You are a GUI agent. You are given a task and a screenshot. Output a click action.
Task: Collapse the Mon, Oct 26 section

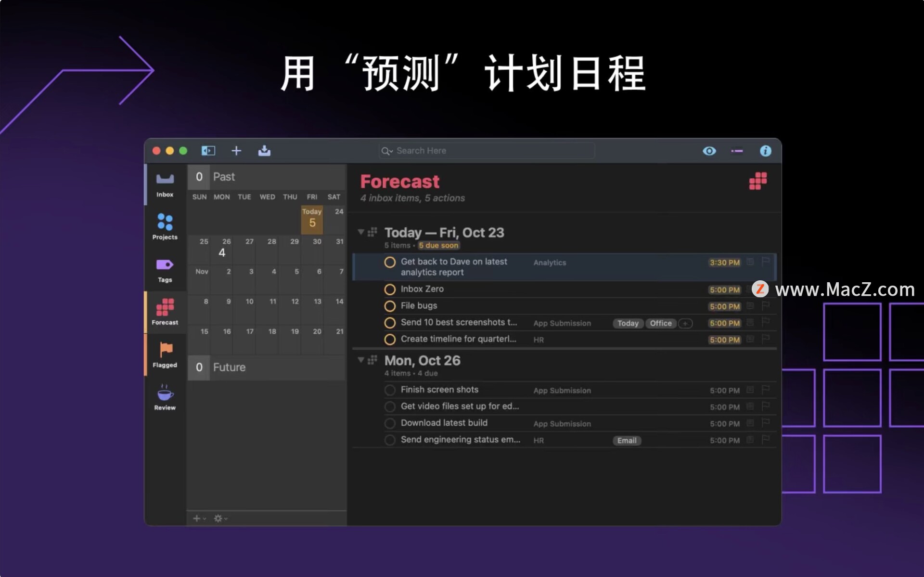361,360
